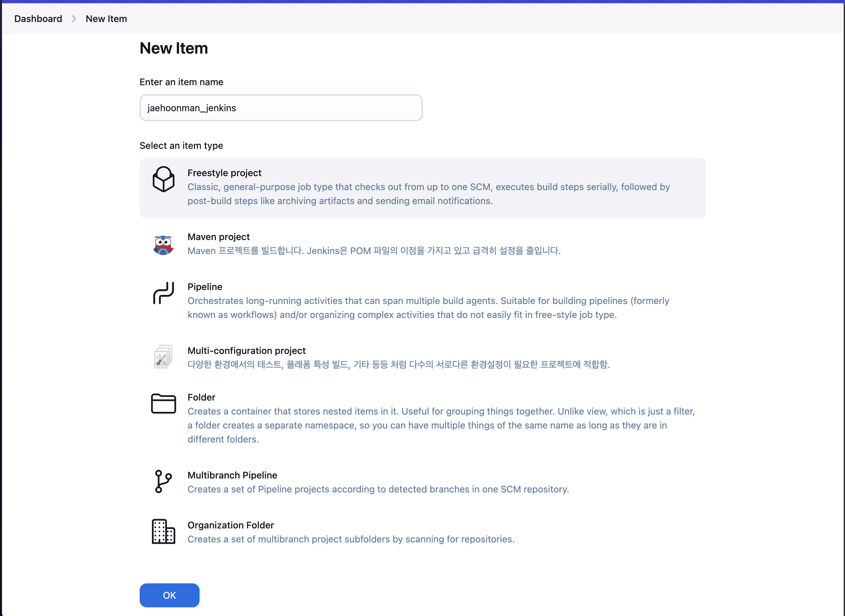Select the Folder icon
Image resolution: width=845 pixels, height=616 pixels.
point(163,404)
